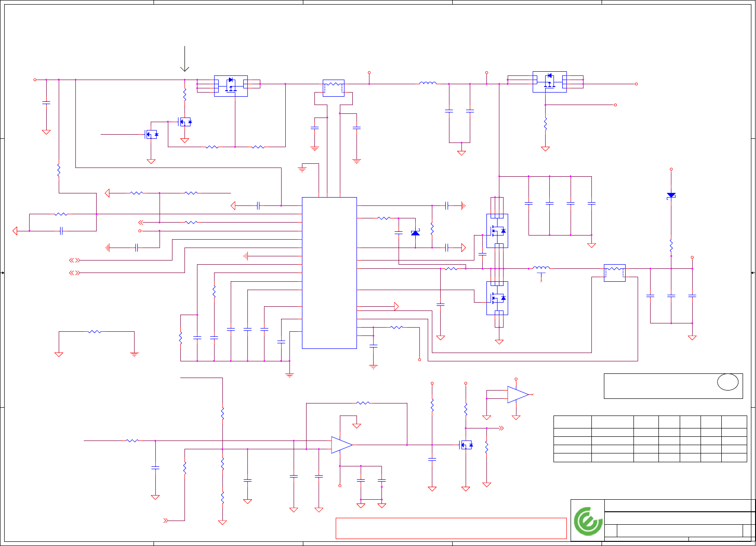Select the upper half-bridge MOSFET
Screen dimensions: 756x546
497,230
